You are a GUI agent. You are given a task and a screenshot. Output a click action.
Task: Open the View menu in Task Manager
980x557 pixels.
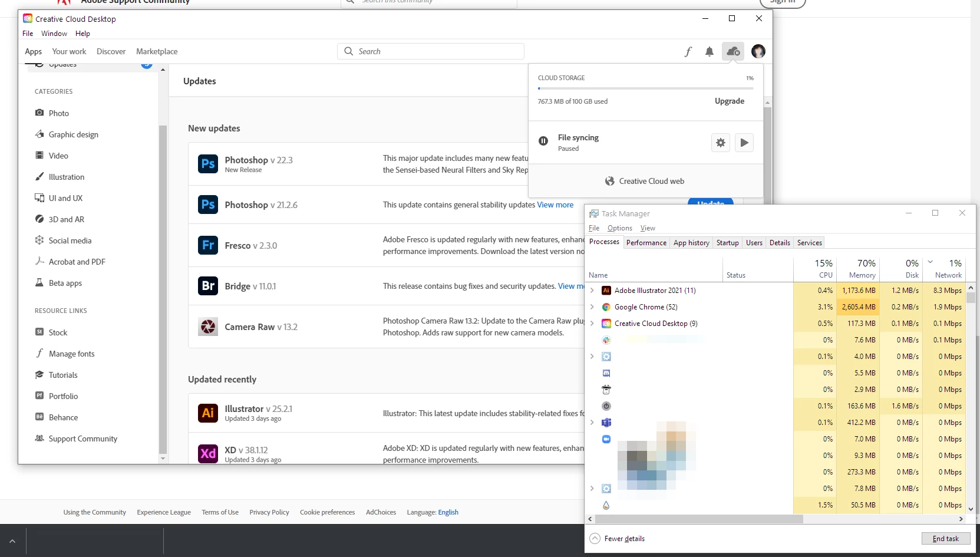648,228
